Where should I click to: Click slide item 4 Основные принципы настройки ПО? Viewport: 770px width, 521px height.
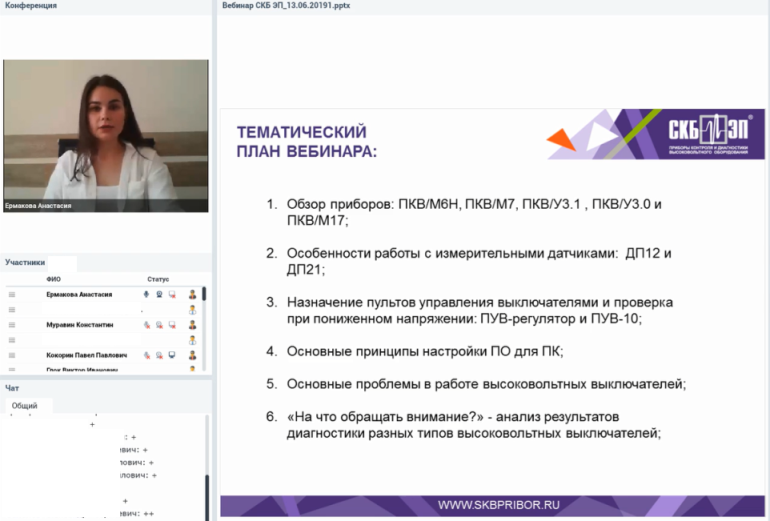pyautogui.click(x=414, y=352)
